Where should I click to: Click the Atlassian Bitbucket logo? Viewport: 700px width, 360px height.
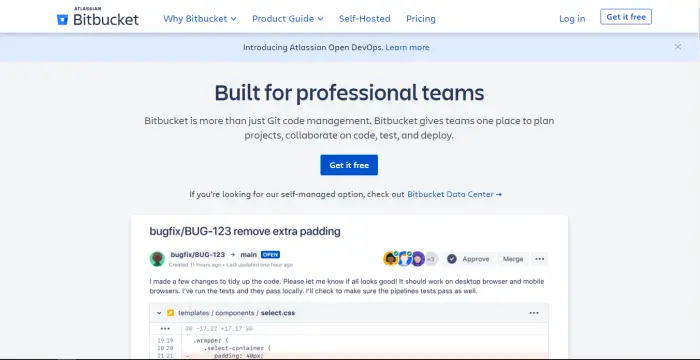[x=98, y=17]
